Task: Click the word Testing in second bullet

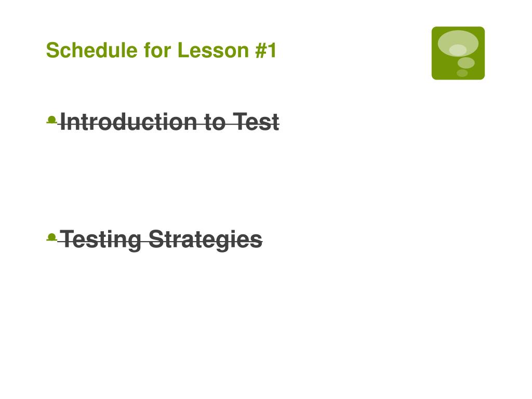Action: pos(100,240)
